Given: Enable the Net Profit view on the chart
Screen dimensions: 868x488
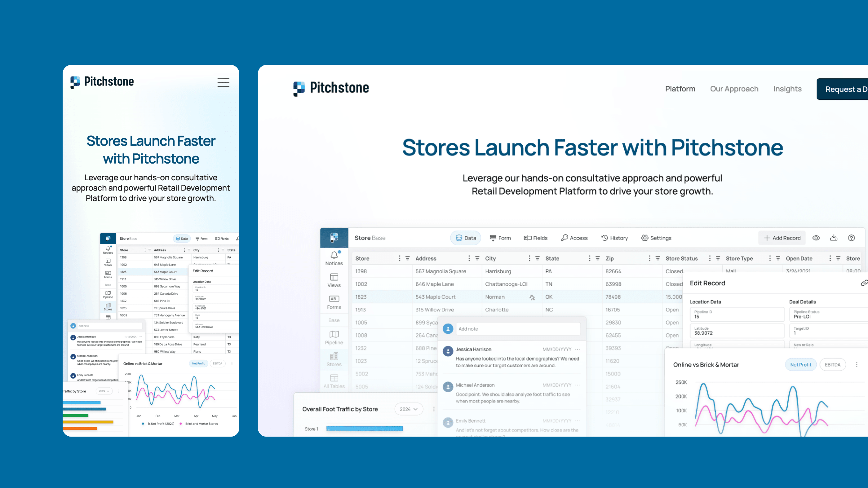Looking at the screenshot, I should 801,364.
